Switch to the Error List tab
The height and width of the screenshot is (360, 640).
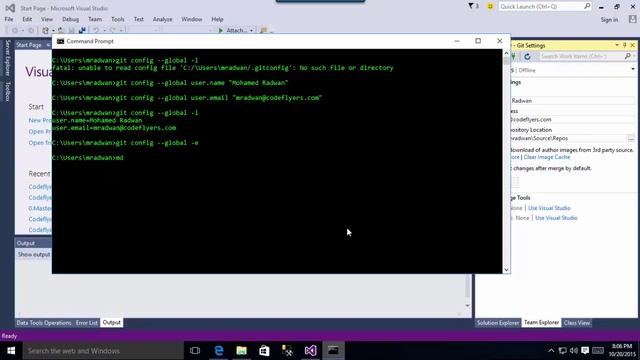[x=87, y=323]
